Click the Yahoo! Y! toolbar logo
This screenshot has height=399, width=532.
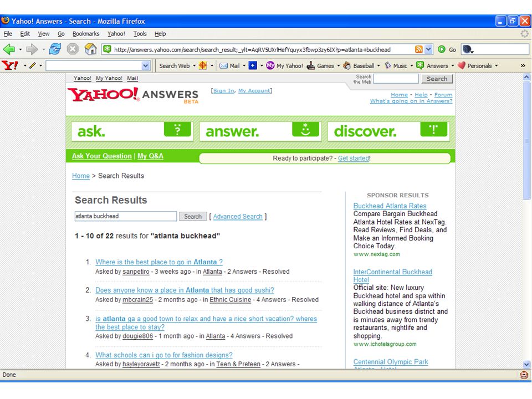tap(10, 65)
